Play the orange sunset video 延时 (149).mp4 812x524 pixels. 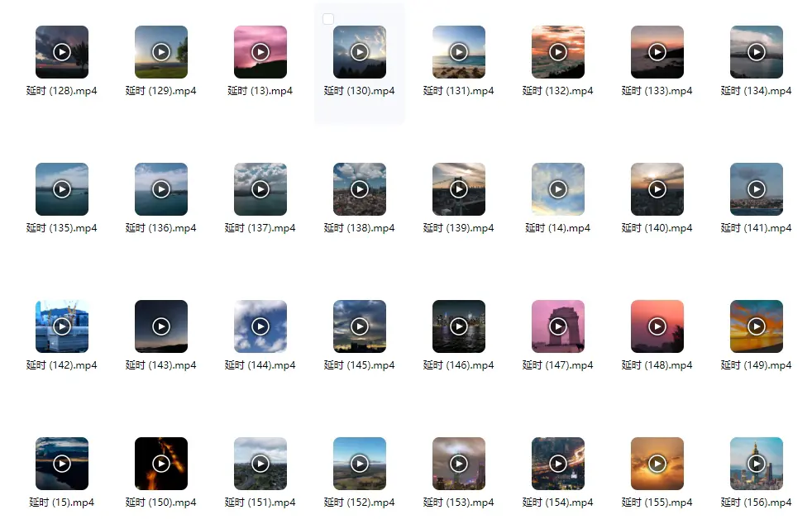[x=757, y=326]
